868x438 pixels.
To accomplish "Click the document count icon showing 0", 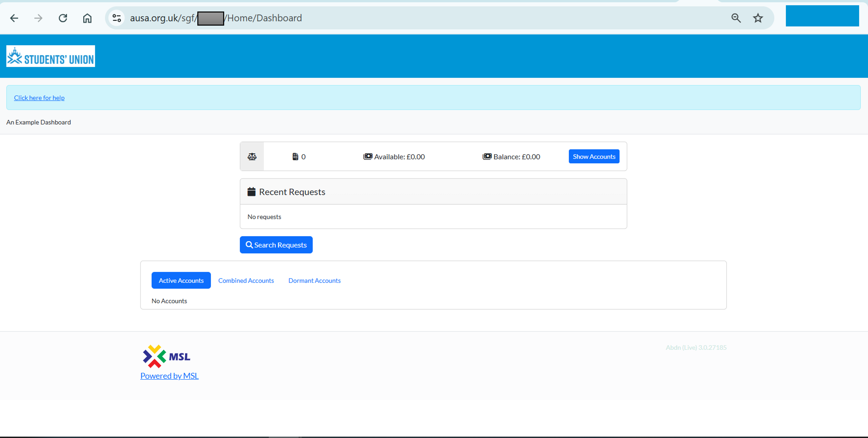I will pyautogui.click(x=295, y=157).
